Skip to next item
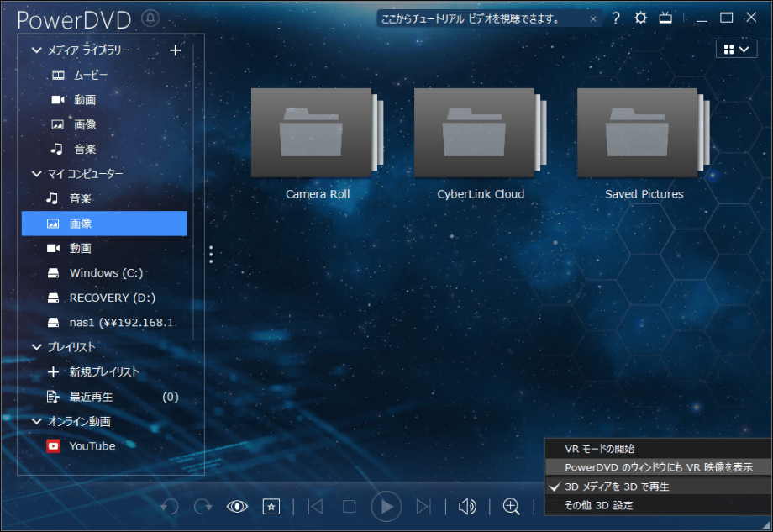 tap(423, 506)
